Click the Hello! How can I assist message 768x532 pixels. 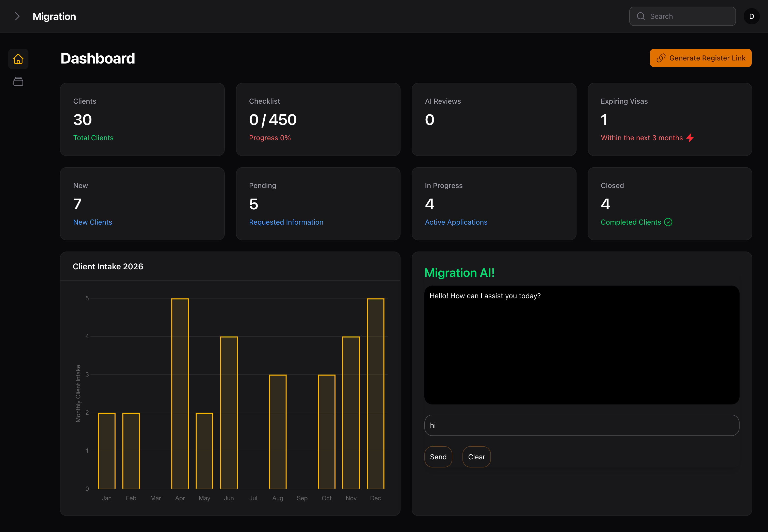click(485, 296)
